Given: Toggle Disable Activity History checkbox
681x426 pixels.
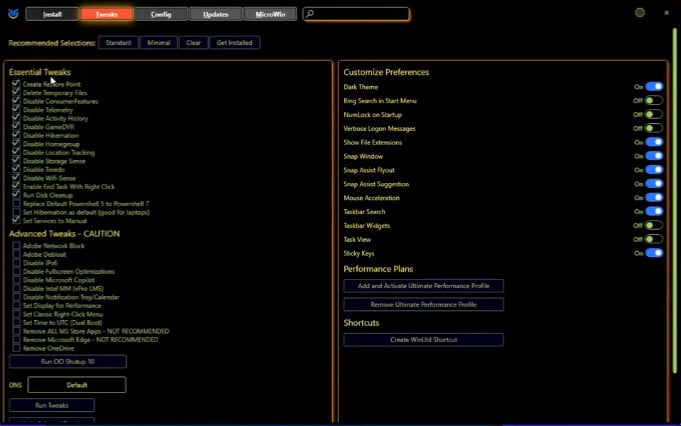Looking at the screenshot, I should click(x=16, y=118).
